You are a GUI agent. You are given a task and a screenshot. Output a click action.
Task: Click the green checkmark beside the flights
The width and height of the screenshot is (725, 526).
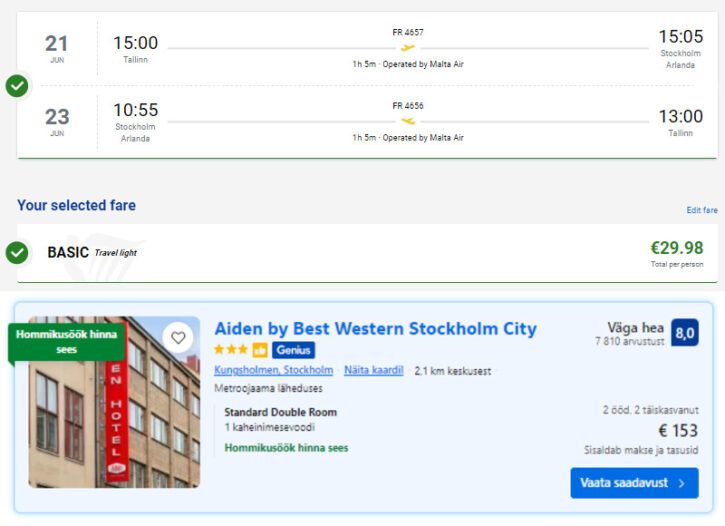pos(17,86)
